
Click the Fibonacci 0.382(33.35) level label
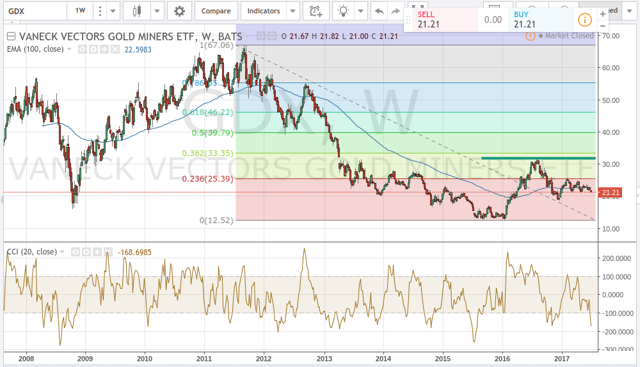208,153
